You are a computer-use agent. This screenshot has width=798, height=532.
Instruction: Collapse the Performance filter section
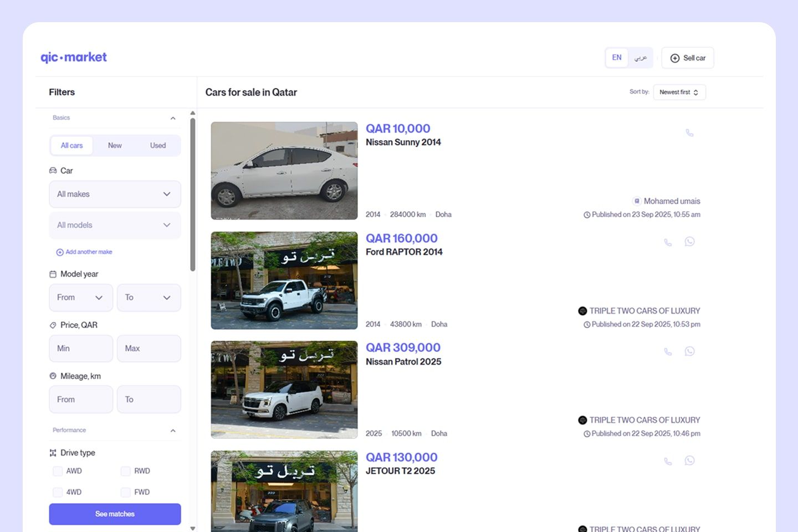pyautogui.click(x=173, y=430)
